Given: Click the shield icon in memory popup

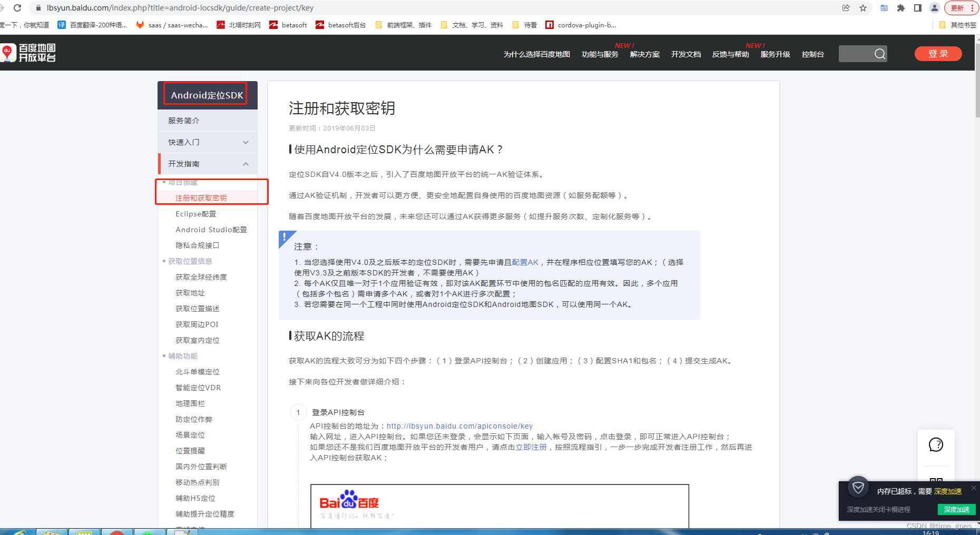Looking at the screenshot, I should pyautogui.click(x=858, y=488).
